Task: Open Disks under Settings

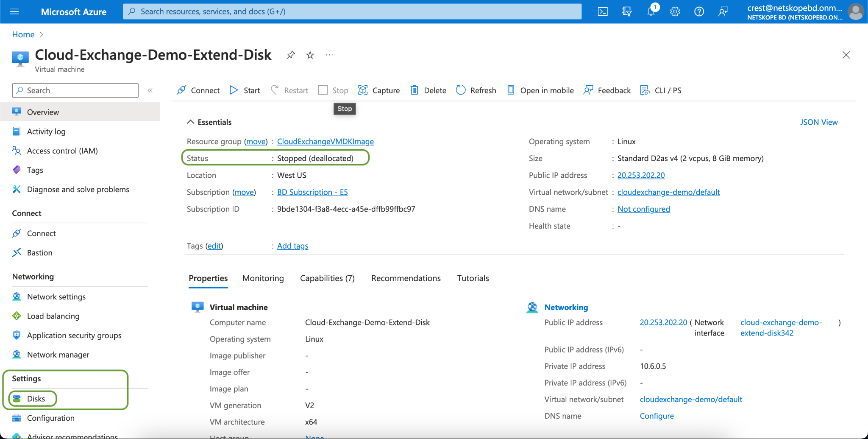Action: pyautogui.click(x=36, y=399)
